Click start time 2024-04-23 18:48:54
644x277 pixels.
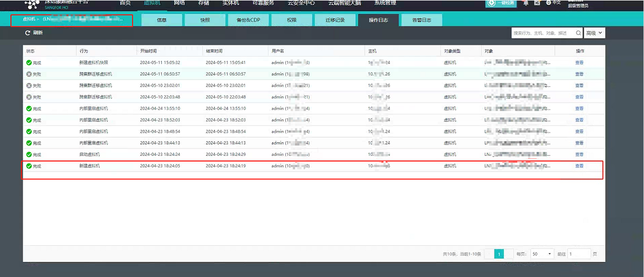pyautogui.click(x=160, y=131)
